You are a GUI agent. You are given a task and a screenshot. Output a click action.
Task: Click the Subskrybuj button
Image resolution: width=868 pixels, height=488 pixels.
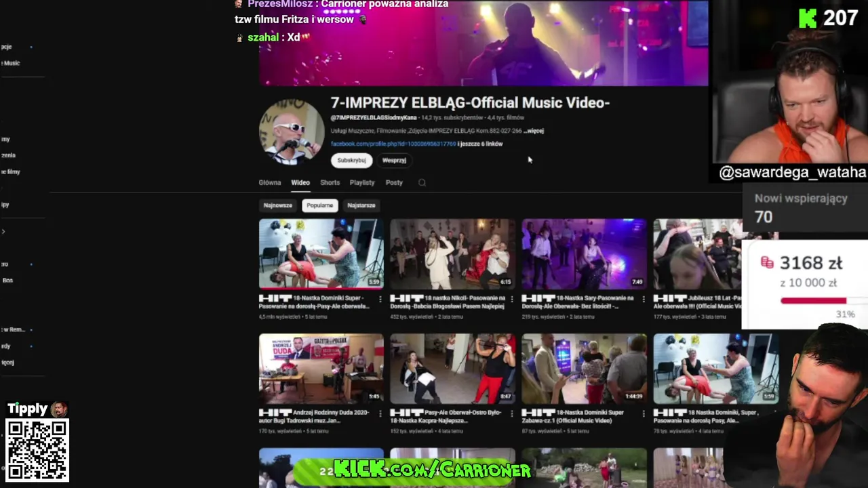coord(351,160)
